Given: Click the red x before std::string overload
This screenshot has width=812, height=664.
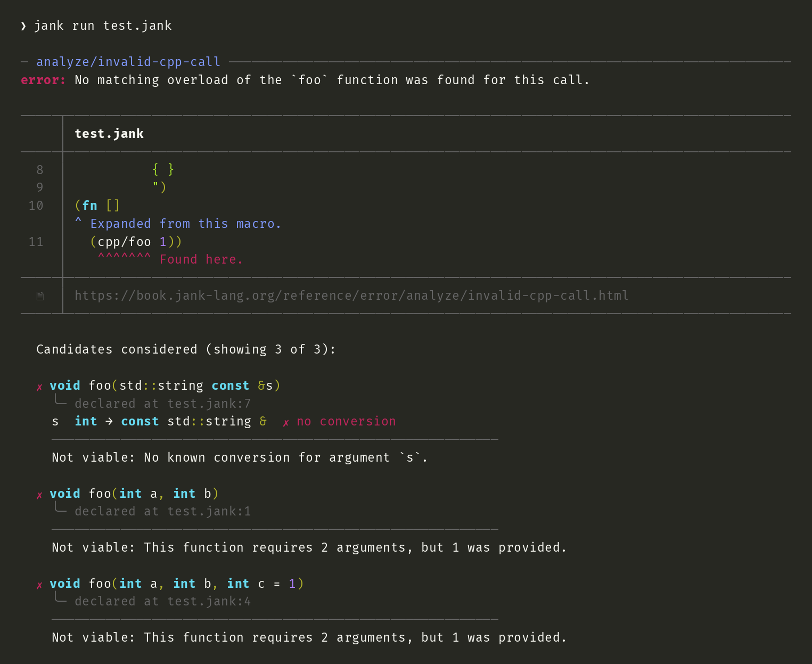Looking at the screenshot, I should click(x=39, y=387).
